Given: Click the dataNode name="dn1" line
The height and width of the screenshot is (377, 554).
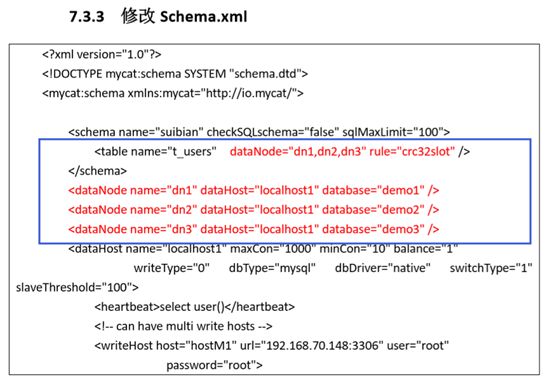Looking at the screenshot, I should (254, 190).
